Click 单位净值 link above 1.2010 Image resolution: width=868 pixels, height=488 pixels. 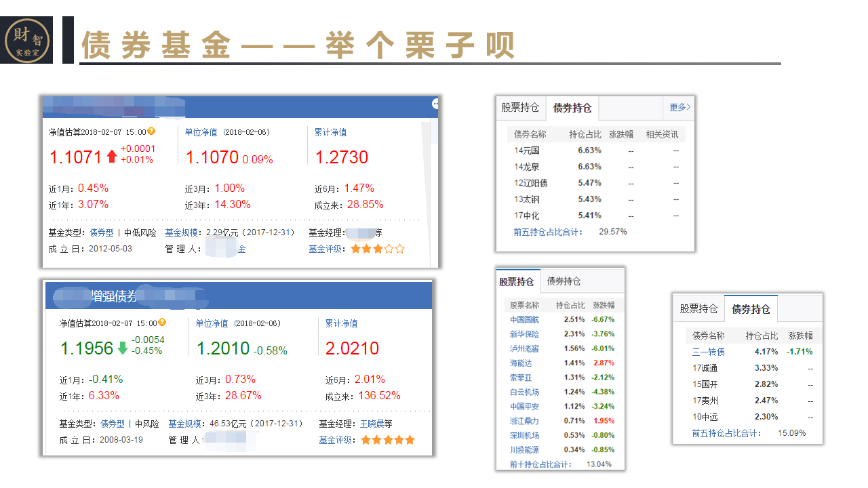pyautogui.click(x=212, y=323)
